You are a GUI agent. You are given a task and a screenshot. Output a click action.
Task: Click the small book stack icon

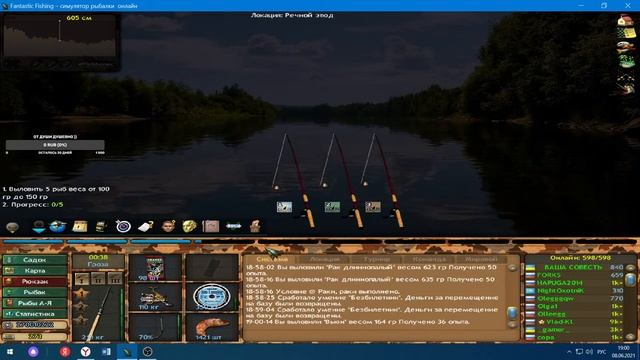101,226
